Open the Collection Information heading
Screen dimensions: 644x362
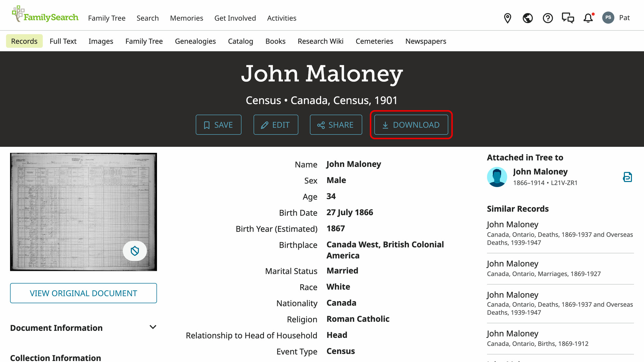click(x=56, y=358)
